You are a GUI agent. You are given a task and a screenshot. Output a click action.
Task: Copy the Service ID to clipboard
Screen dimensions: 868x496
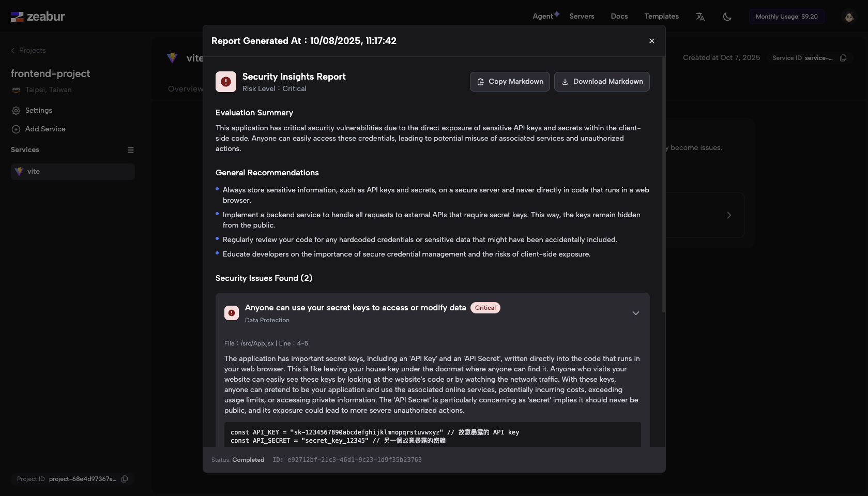(x=843, y=58)
